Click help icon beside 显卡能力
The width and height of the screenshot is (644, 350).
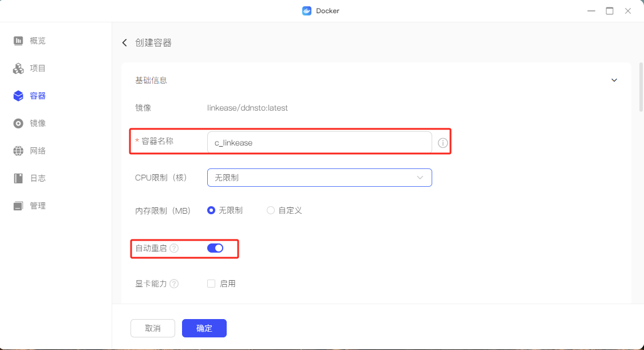(x=174, y=284)
